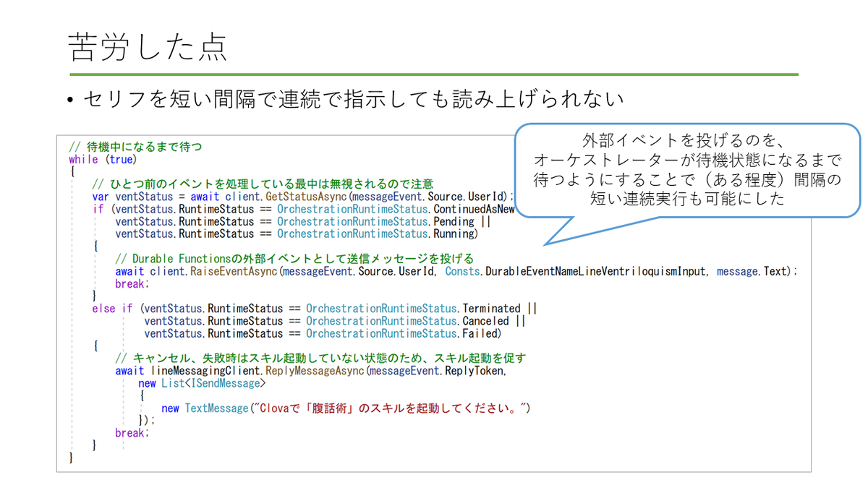Click the 'new TextMessage' string line
868x488 pixels.
346,408
